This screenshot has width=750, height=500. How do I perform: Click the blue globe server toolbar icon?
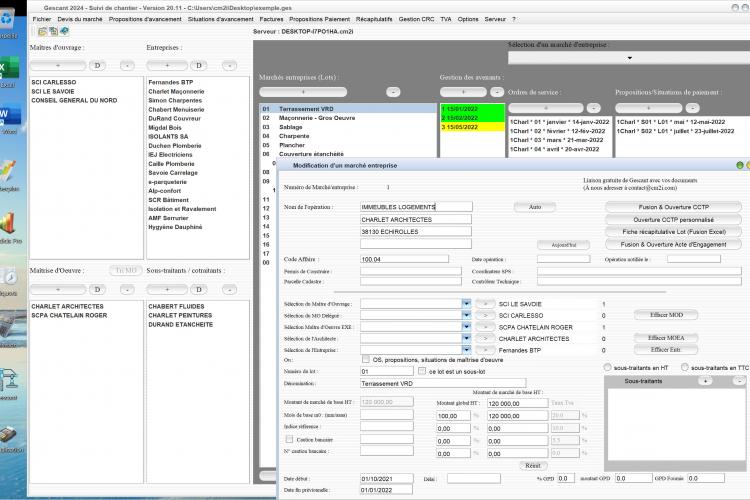[64, 31]
